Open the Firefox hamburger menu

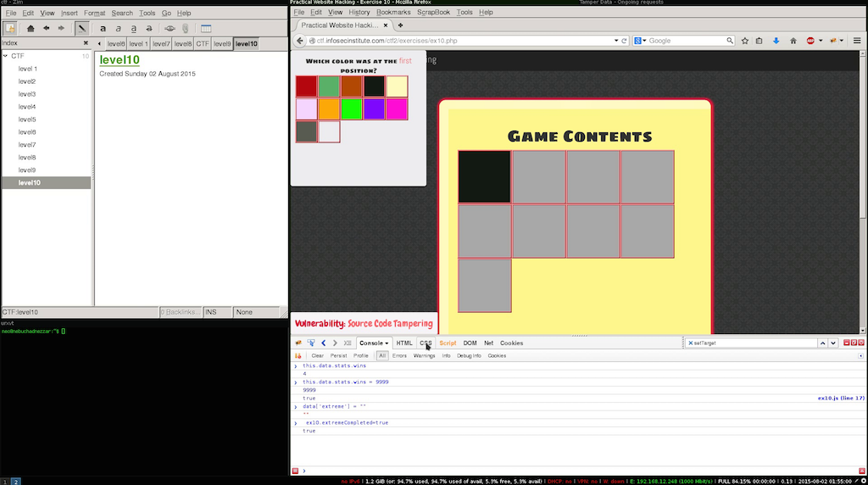[856, 41]
